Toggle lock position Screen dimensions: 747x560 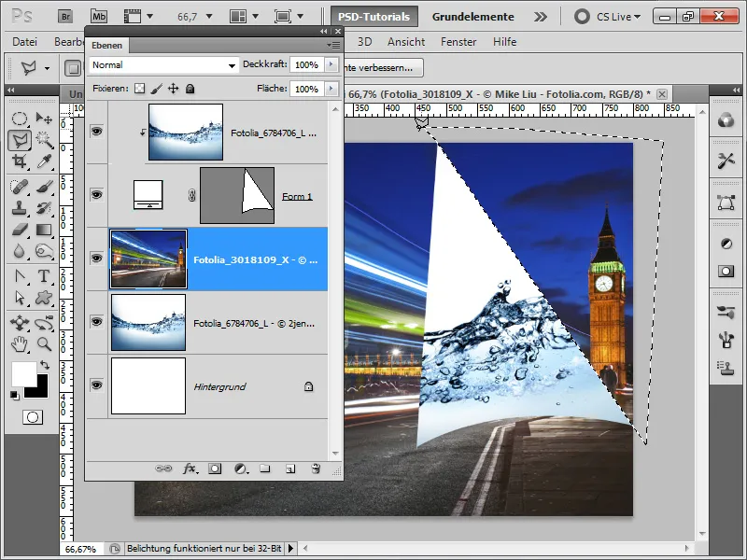coord(174,89)
